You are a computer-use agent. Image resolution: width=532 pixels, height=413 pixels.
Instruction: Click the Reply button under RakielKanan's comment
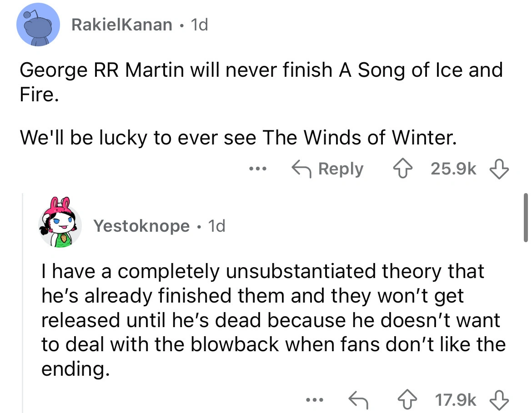328,169
